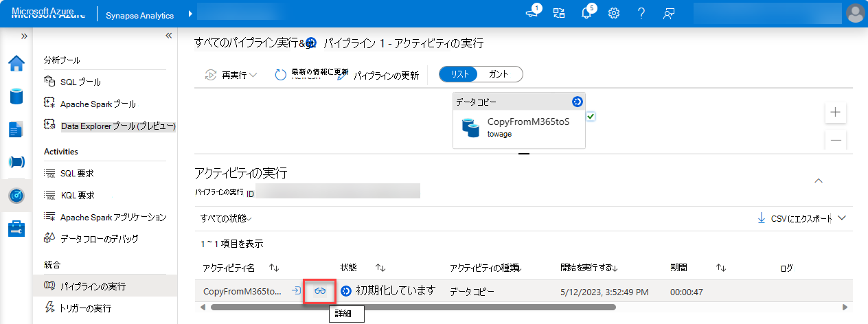The width and height of the screenshot is (868, 324).
Task: Click パイプラインの更新 button
Action: click(x=378, y=76)
